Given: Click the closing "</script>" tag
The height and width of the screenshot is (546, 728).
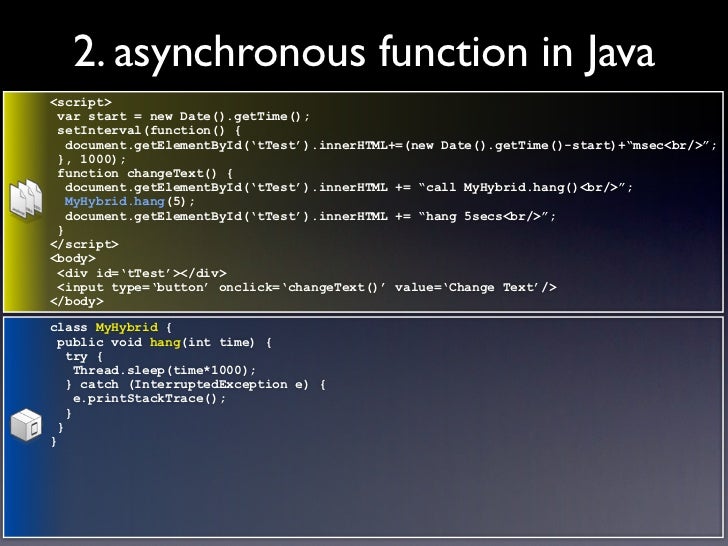Looking at the screenshot, I should (84, 244).
